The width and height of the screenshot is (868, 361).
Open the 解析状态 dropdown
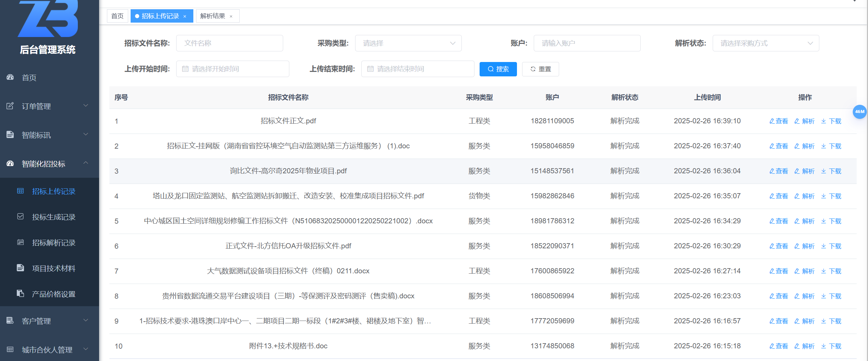point(765,43)
